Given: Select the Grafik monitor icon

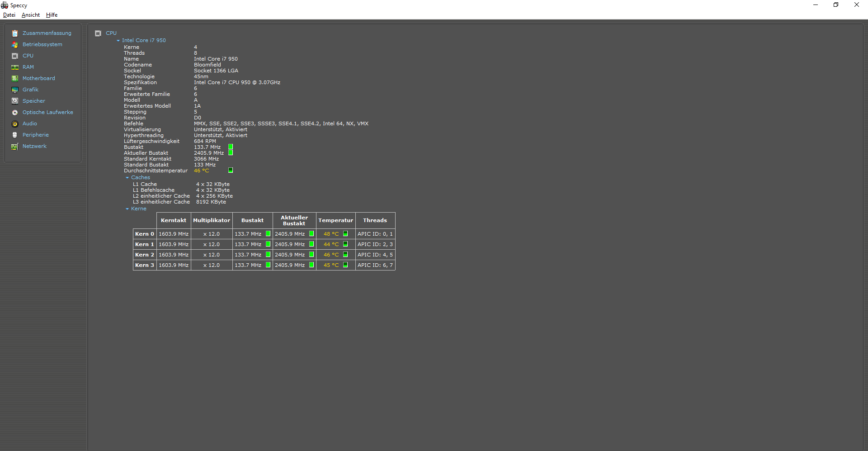Looking at the screenshot, I should click(x=15, y=90).
